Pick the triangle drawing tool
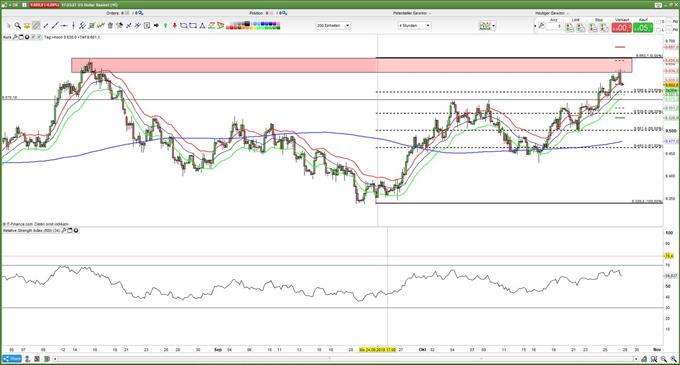The width and height of the screenshot is (680, 365). [x=202, y=26]
